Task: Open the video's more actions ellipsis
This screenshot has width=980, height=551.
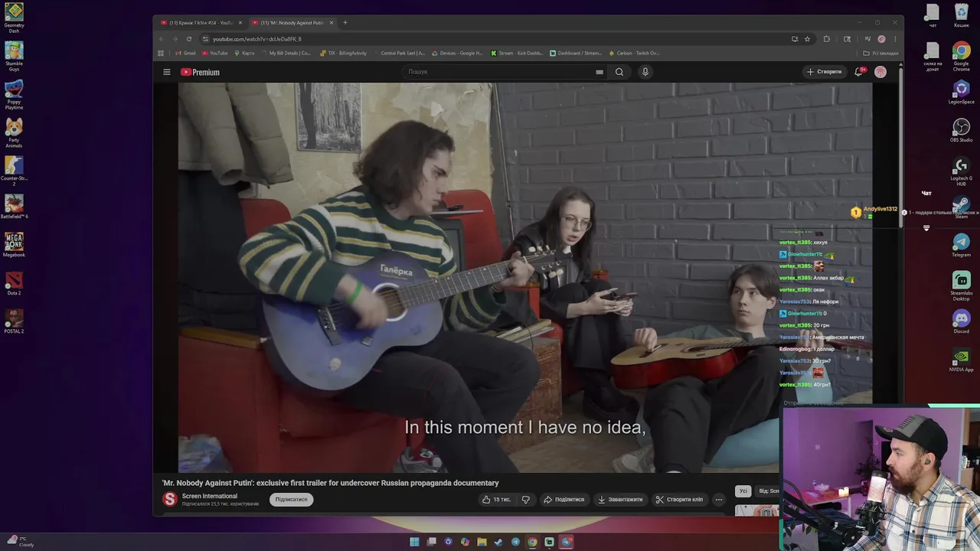Action: click(x=718, y=500)
